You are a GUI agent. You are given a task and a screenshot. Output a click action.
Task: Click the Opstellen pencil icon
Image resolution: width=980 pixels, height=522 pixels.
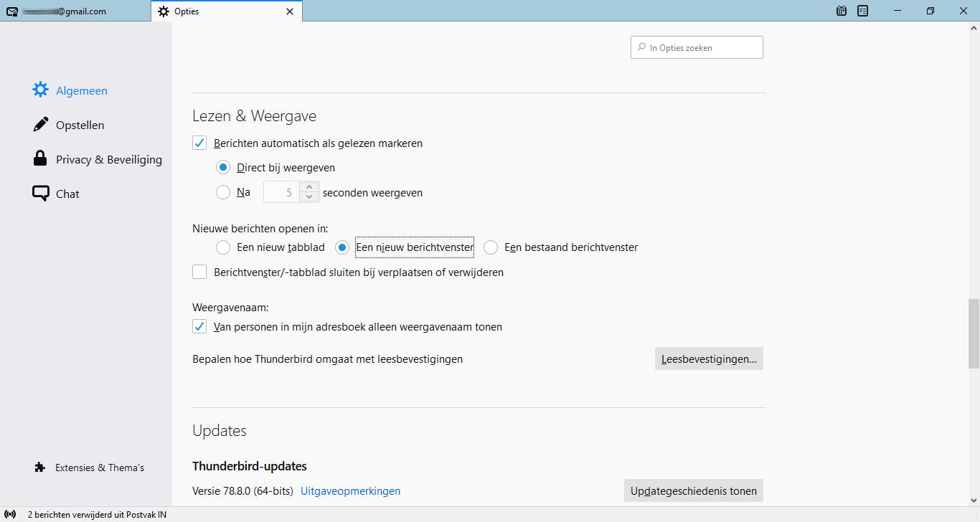point(40,125)
